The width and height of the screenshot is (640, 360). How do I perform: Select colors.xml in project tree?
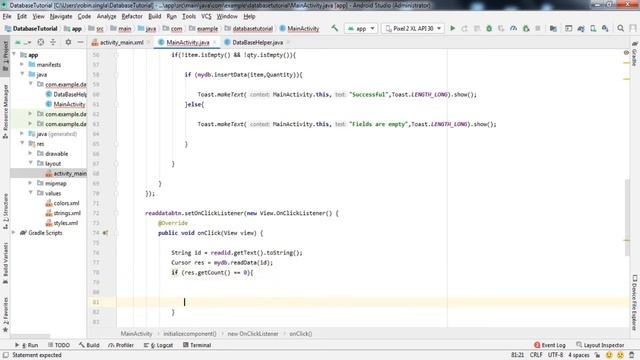66,203
